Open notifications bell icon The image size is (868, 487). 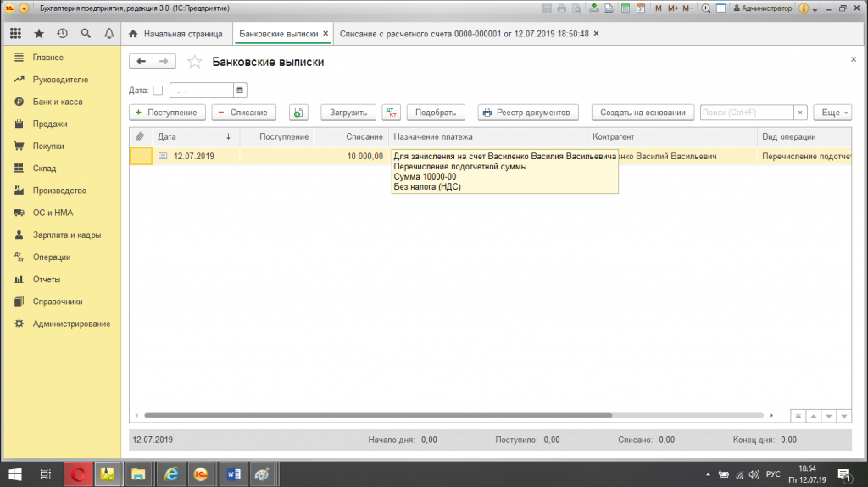(109, 34)
